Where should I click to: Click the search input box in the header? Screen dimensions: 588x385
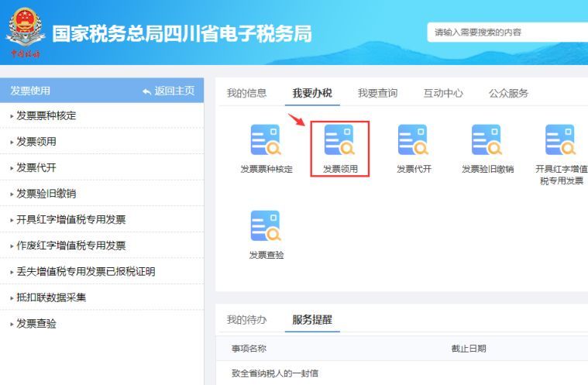tap(507, 33)
